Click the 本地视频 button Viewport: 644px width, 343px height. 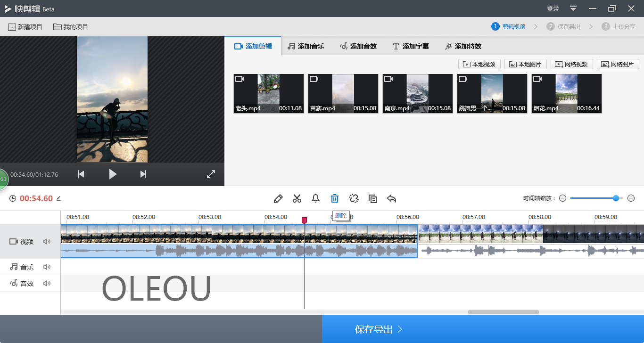pyautogui.click(x=479, y=64)
